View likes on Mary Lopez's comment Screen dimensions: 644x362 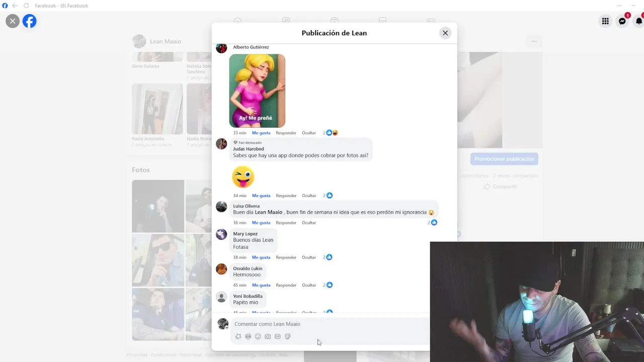pyautogui.click(x=328, y=257)
